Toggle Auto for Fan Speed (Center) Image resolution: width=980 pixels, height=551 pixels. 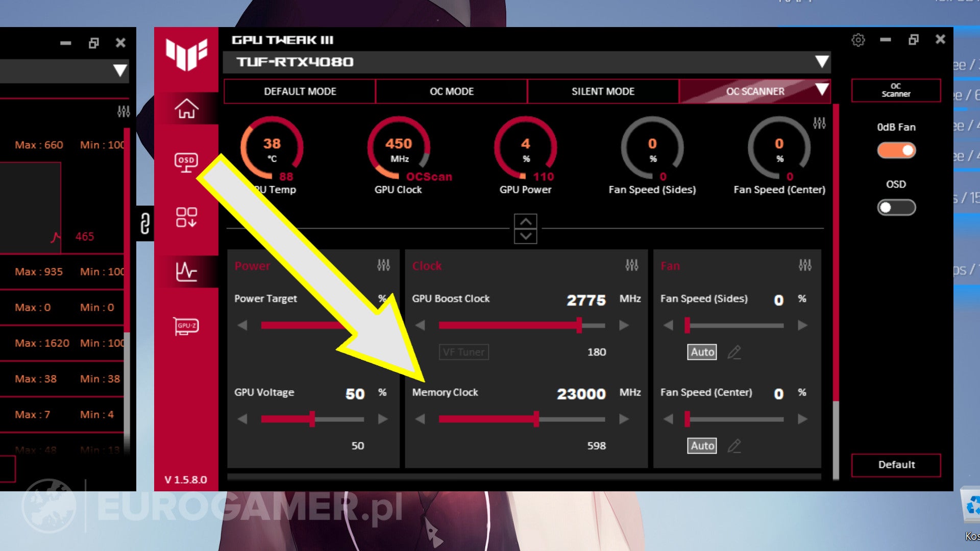702,446
